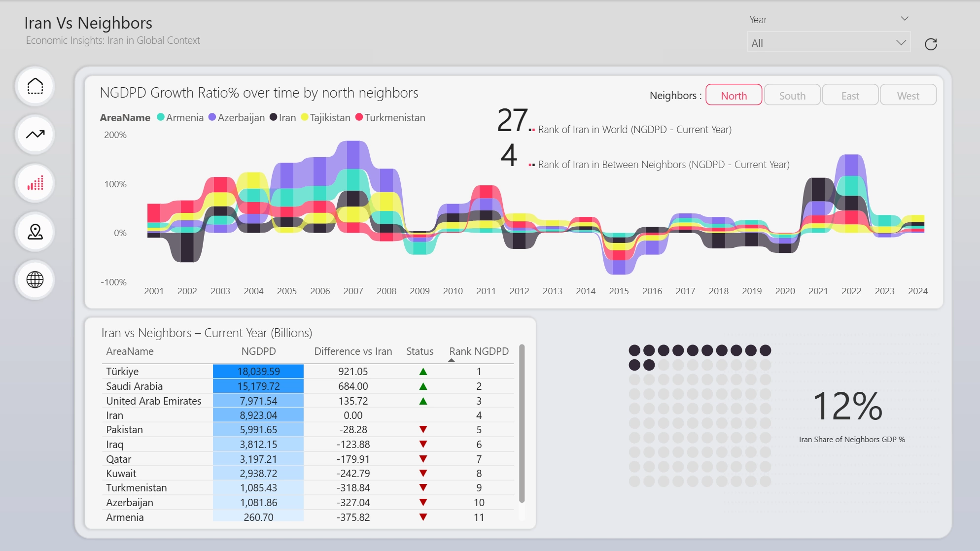
Task: Select the North neighbors option
Action: 734,95
